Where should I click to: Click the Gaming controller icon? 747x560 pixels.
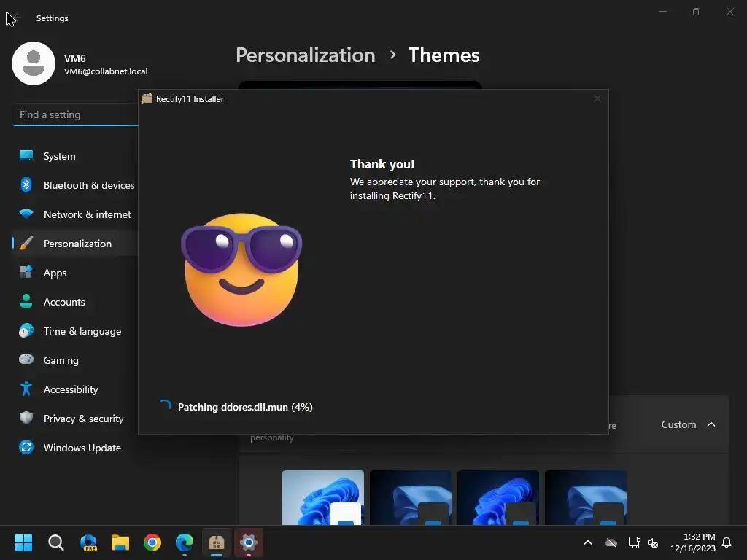26,359
